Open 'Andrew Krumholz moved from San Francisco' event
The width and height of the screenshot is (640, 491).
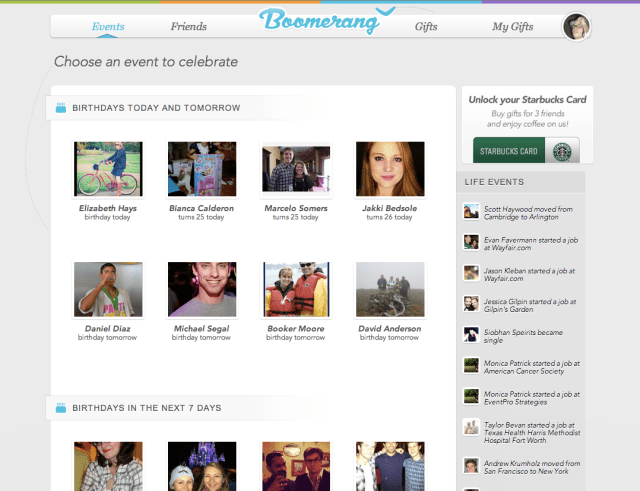[x=531, y=467]
